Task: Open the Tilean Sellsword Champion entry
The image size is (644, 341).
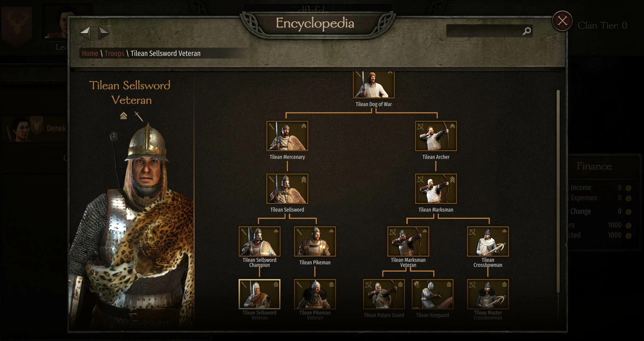Action: coord(259,241)
